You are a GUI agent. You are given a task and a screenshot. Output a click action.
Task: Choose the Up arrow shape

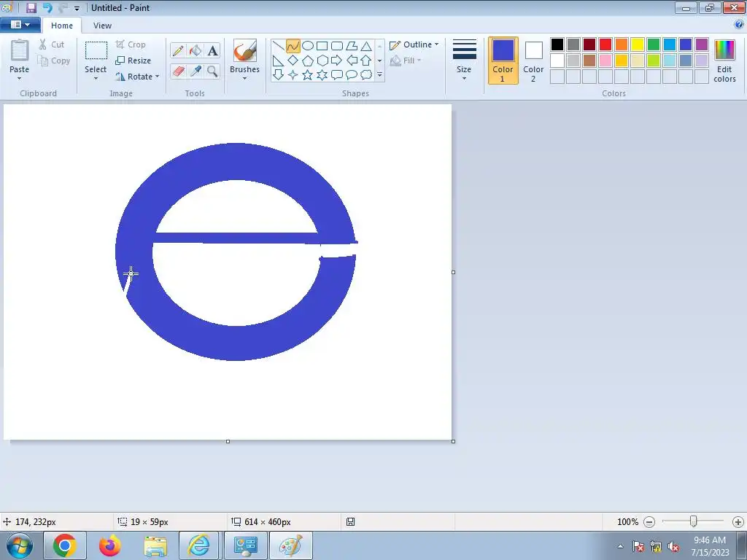point(366,61)
